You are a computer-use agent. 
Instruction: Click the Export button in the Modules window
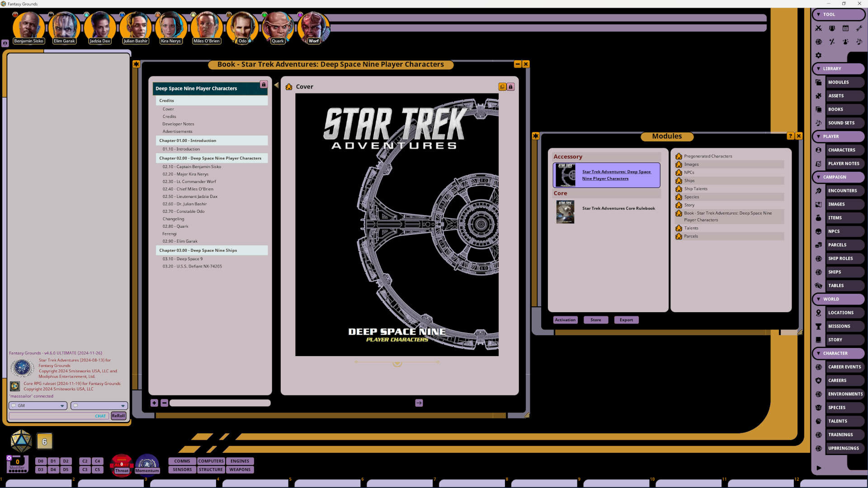[626, 319]
